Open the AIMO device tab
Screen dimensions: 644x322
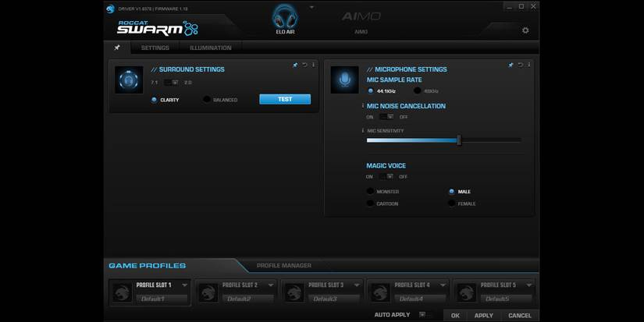tap(361, 22)
